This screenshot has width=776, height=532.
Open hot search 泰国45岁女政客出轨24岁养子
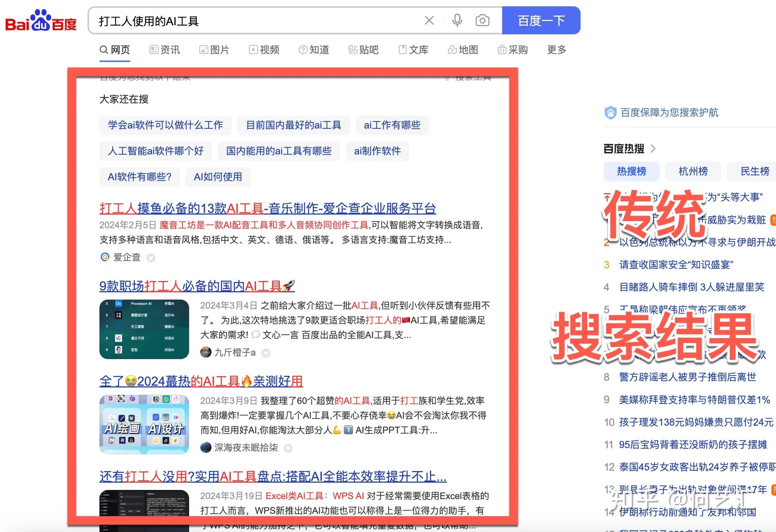click(x=698, y=467)
